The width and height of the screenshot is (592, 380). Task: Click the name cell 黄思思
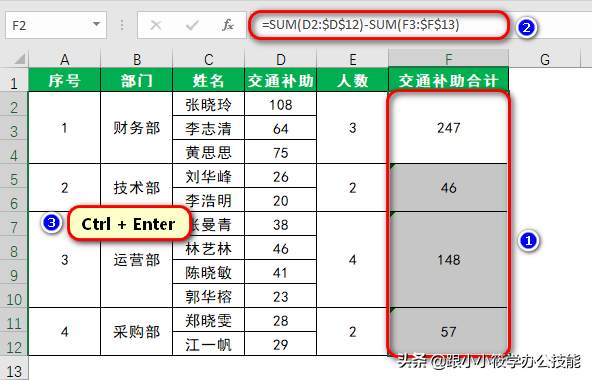tap(208, 152)
